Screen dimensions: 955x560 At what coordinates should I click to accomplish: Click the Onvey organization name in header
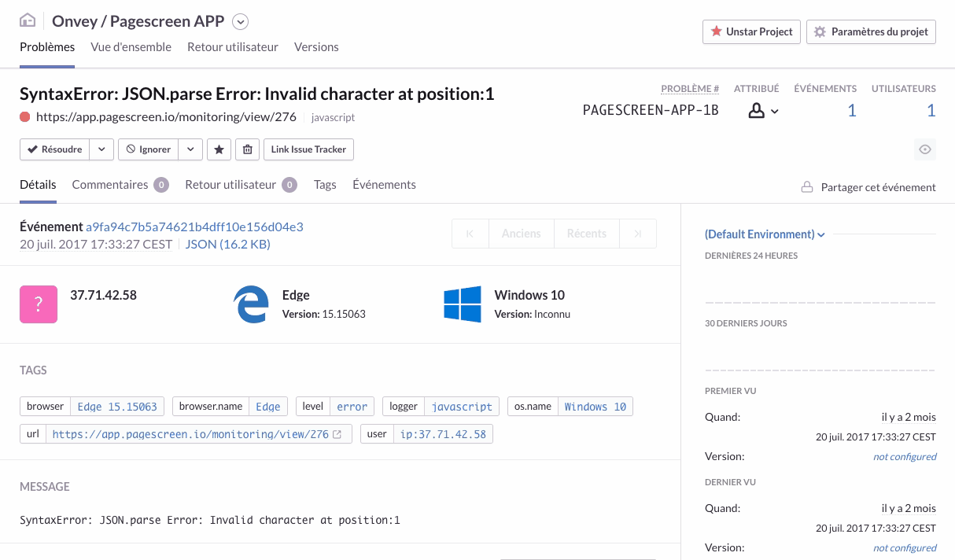[76, 21]
